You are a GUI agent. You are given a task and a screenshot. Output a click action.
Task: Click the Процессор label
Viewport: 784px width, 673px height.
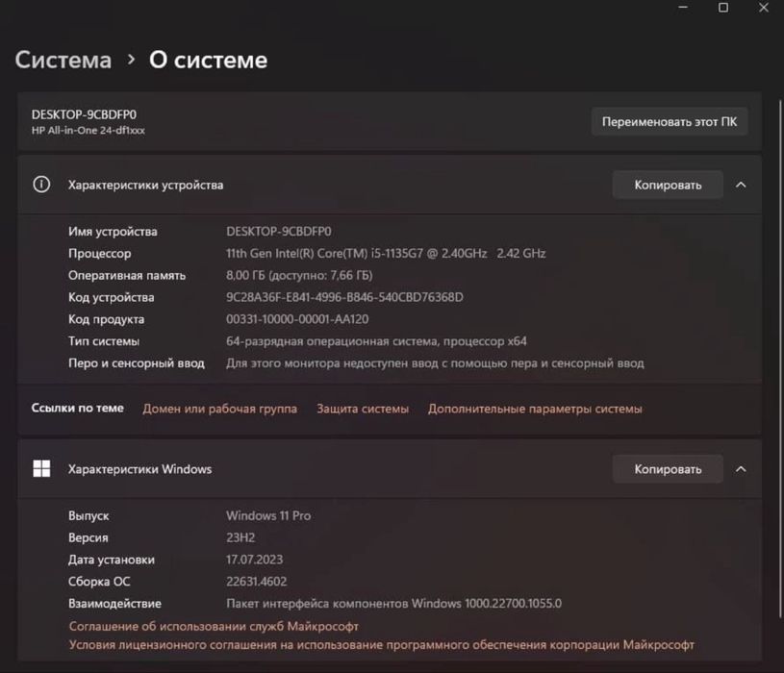coord(99,253)
